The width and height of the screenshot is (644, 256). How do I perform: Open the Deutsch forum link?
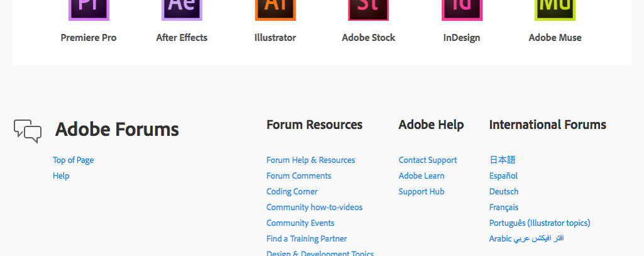(504, 191)
